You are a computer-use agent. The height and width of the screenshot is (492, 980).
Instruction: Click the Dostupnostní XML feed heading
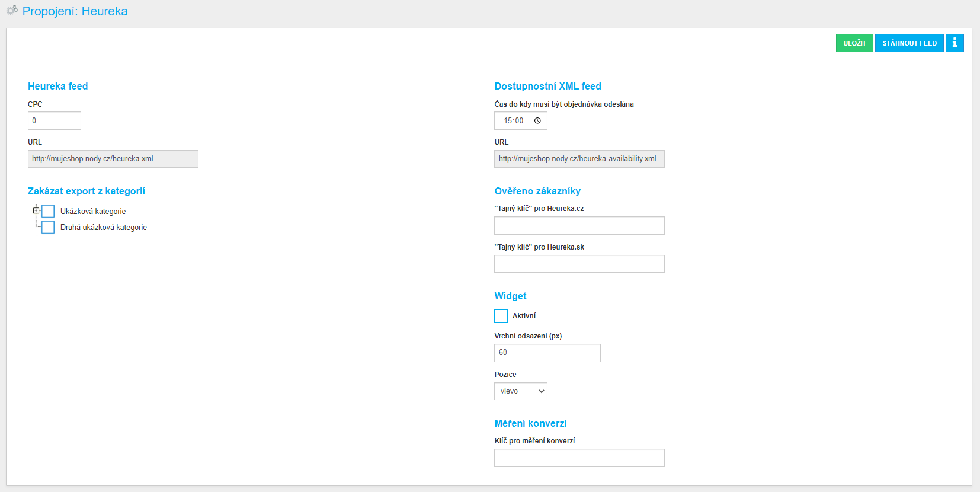coord(548,87)
